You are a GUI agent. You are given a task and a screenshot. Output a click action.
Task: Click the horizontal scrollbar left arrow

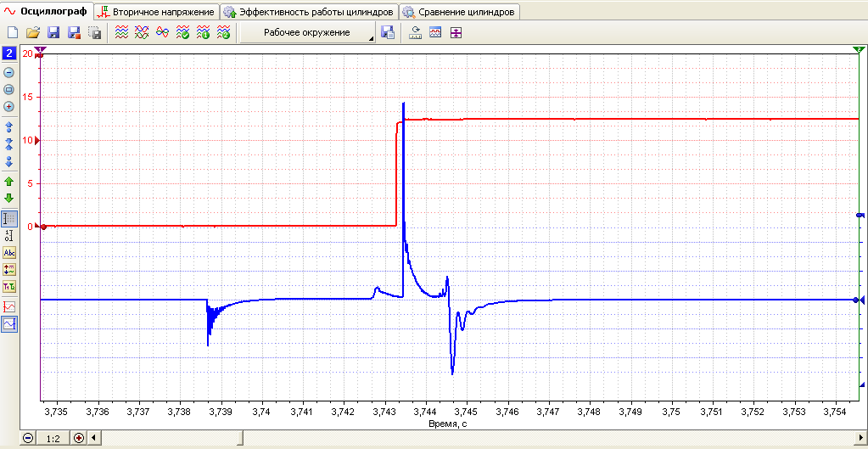tap(92, 438)
